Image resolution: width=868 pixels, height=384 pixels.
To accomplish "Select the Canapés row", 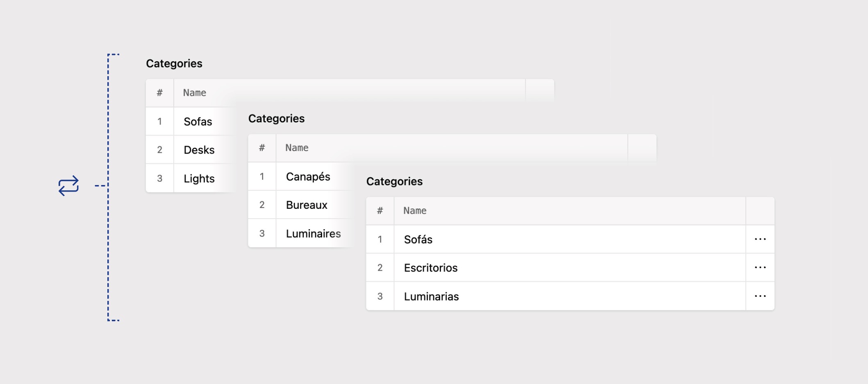I will 308,176.
